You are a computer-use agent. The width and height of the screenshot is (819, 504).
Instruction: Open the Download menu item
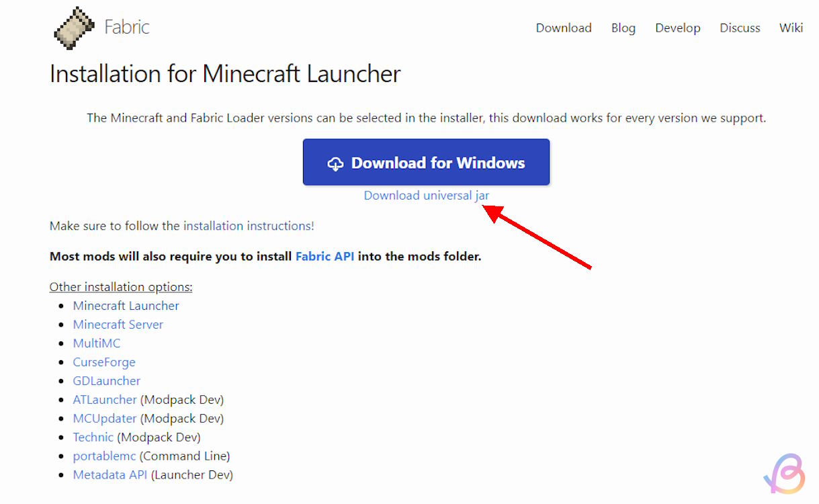tap(564, 28)
